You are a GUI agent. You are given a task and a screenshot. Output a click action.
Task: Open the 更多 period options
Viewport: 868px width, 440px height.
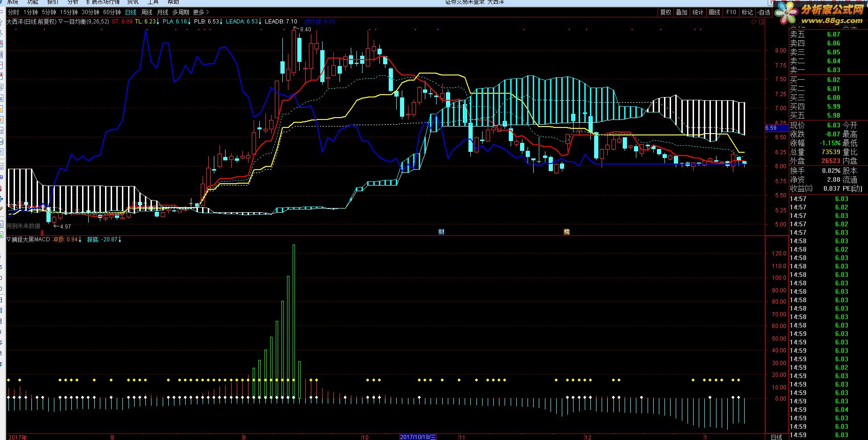click(x=201, y=12)
